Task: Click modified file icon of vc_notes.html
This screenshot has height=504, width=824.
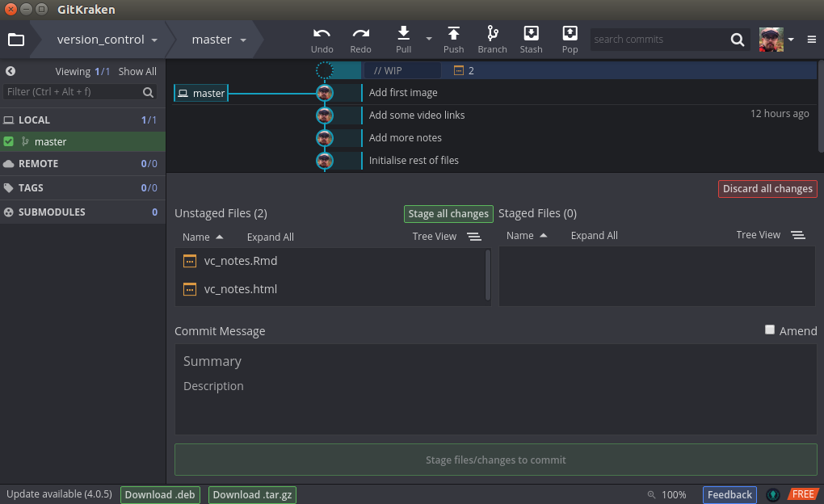Action: [x=190, y=289]
